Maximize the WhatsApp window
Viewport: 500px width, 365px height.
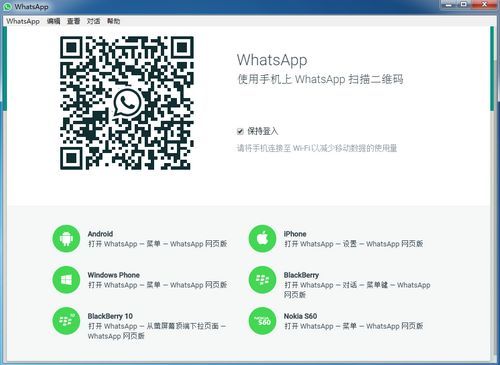(464, 4)
